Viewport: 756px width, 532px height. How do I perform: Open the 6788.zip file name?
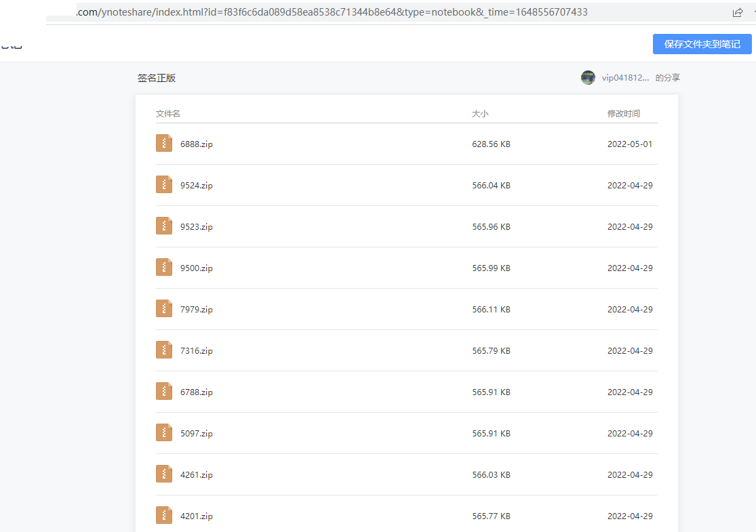pyautogui.click(x=196, y=392)
